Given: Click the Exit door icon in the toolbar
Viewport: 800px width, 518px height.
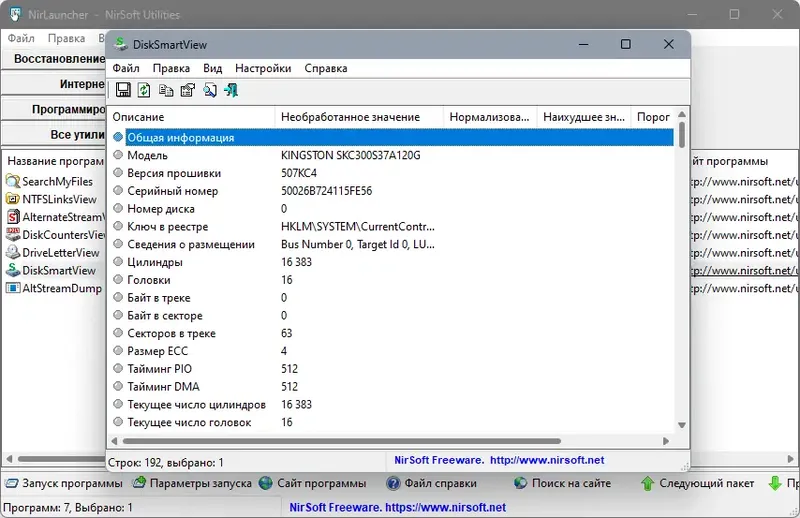Looking at the screenshot, I should coord(231,90).
